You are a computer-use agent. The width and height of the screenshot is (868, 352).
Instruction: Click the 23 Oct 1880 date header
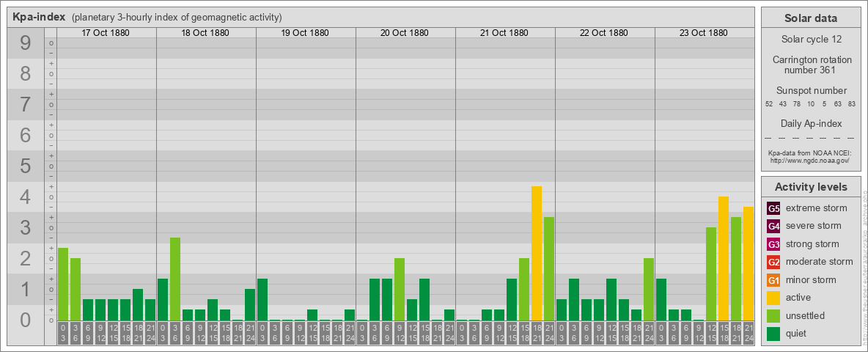[x=704, y=33]
